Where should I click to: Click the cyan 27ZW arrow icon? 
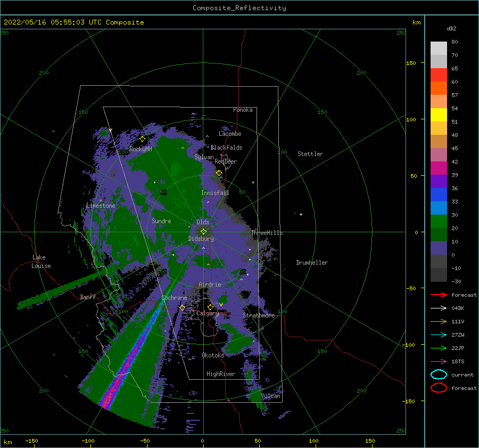[439, 335]
